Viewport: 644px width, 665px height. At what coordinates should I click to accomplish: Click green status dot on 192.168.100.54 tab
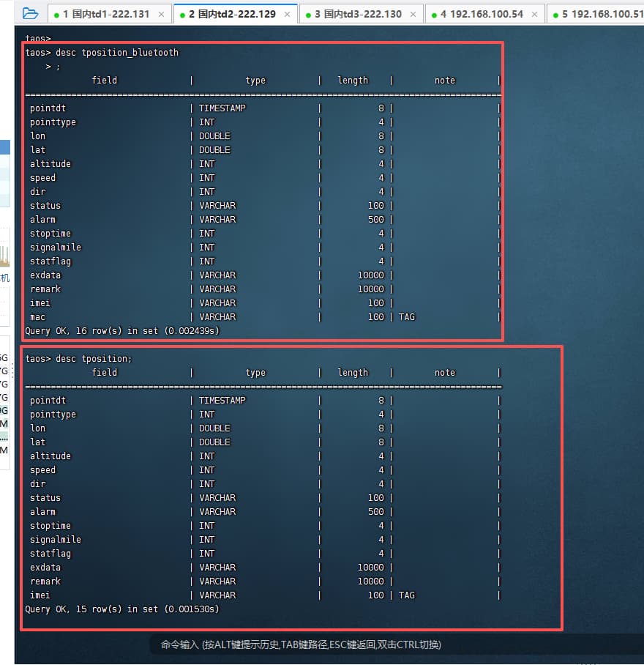click(434, 15)
